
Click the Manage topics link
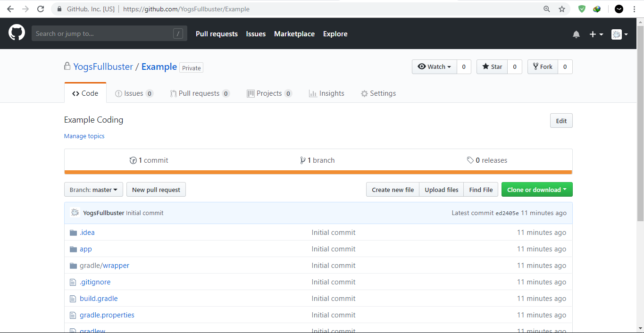coord(84,136)
